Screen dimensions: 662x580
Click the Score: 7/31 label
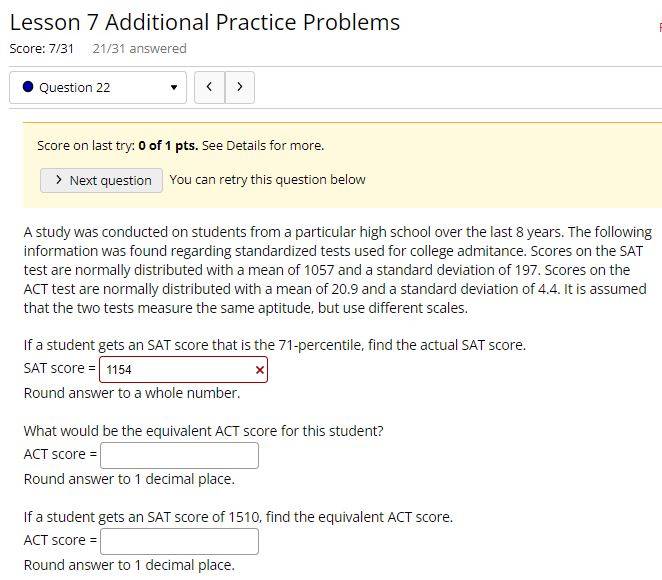coord(42,49)
